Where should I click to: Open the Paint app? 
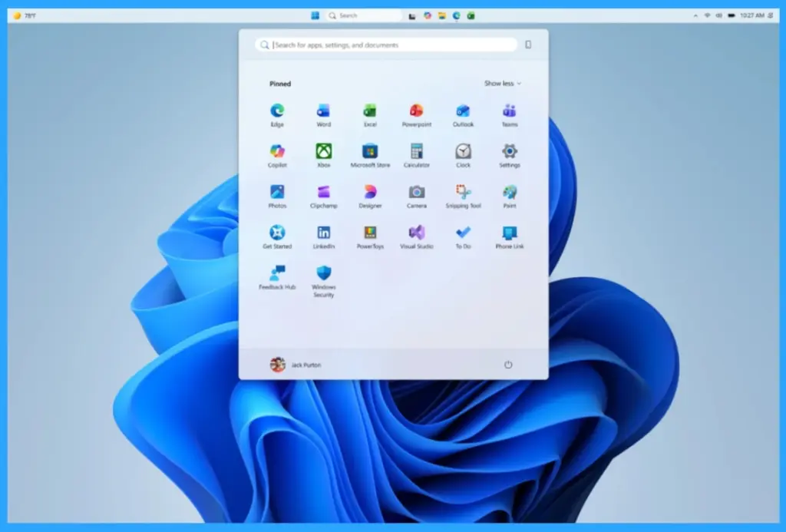(x=510, y=196)
